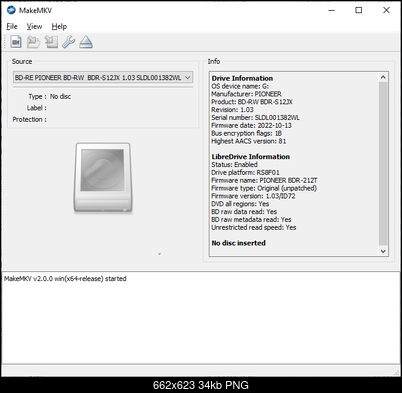Click the 'OS device name: G:' line
This screenshot has height=393, width=402.
pos(240,86)
